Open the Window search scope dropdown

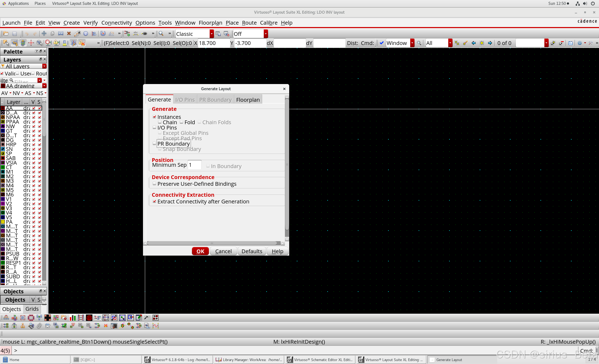point(412,43)
